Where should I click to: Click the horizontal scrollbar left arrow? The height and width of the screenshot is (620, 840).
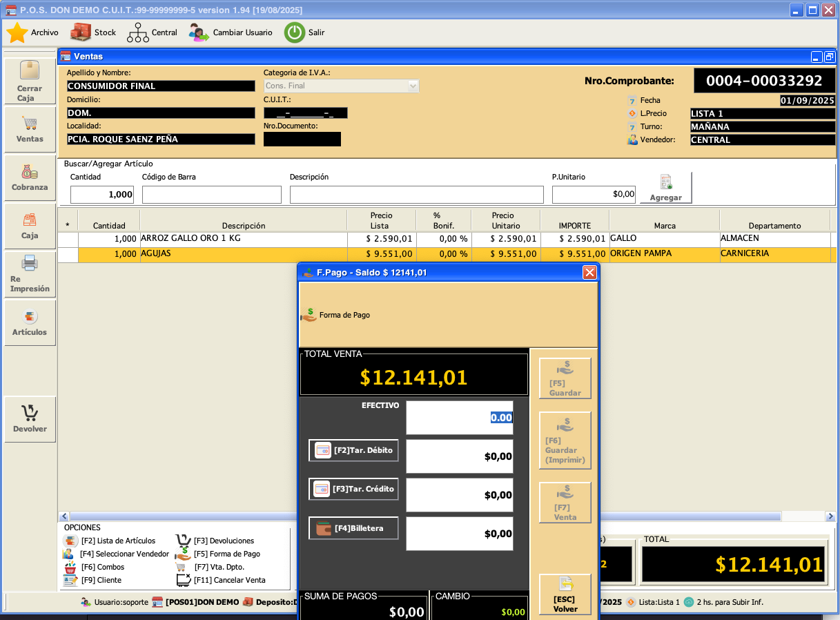[x=64, y=516]
